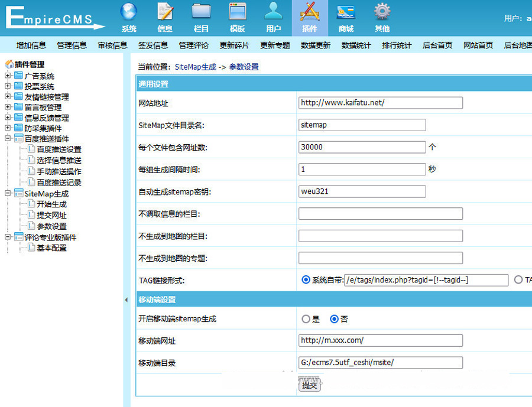This screenshot has height=407, width=532.
Task: Open 数据更新 in the submenu bar
Action: 316,45
